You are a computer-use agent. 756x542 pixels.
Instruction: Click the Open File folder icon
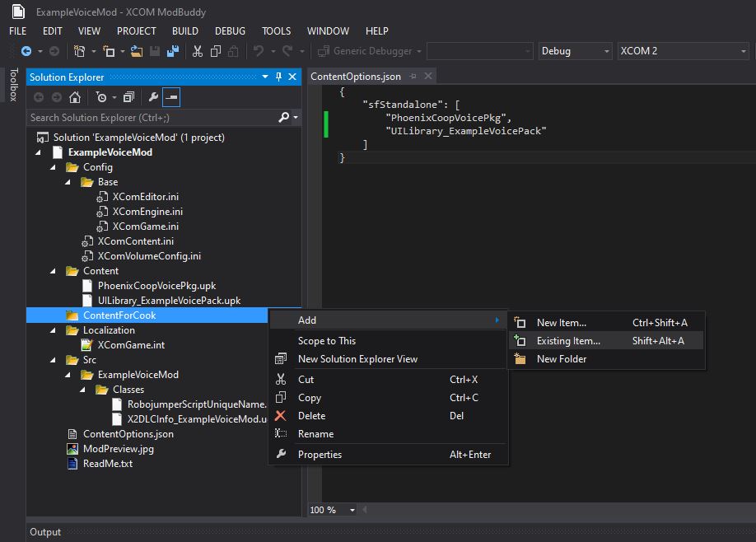pos(137,51)
